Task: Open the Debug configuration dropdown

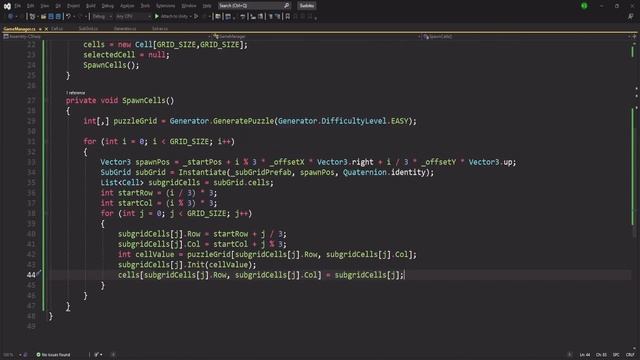Action: tap(102, 16)
